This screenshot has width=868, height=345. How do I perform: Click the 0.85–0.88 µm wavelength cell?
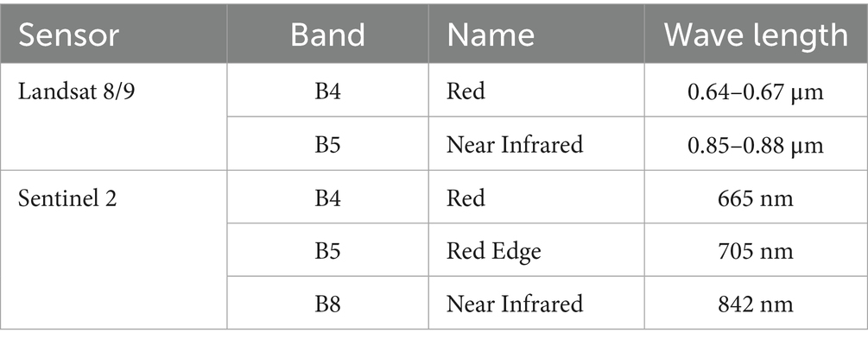pyautogui.click(x=756, y=144)
